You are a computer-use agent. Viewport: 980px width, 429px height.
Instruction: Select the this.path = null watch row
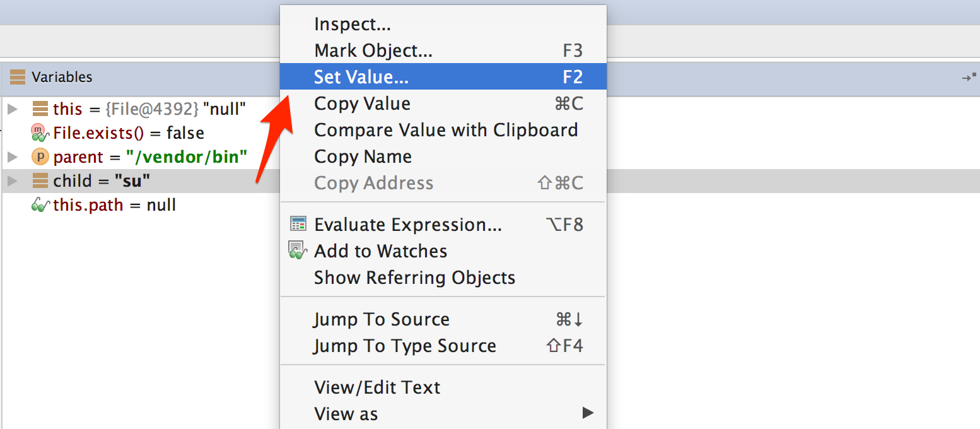[x=114, y=205]
